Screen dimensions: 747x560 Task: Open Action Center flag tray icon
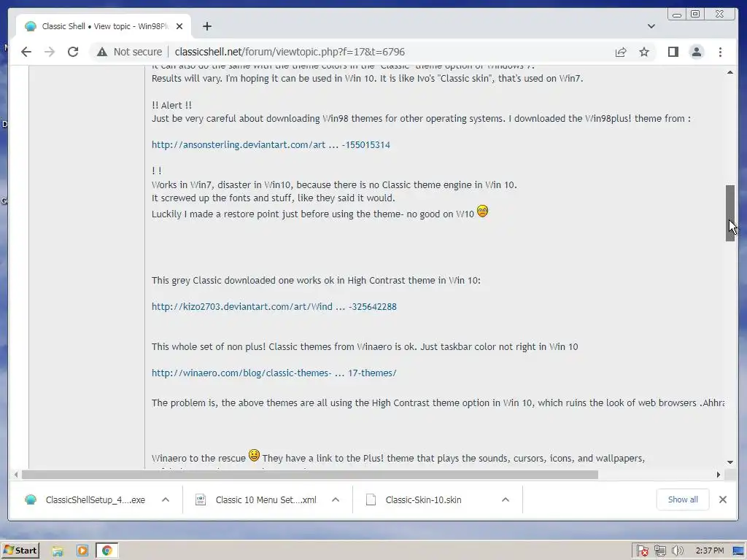click(x=642, y=551)
